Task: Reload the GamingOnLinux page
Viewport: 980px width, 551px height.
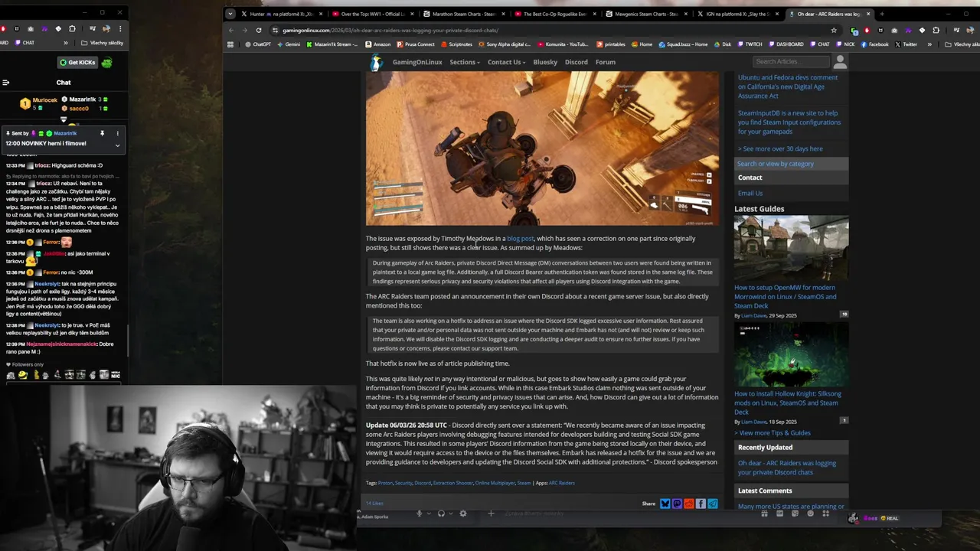Action: tap(259, 31)
